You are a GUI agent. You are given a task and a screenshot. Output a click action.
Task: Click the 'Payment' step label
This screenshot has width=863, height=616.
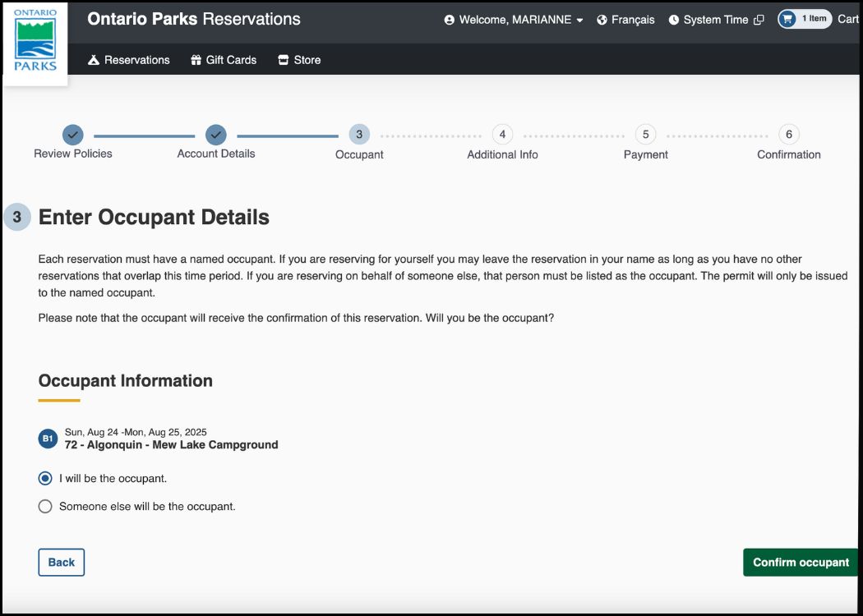tap(645, 154)
